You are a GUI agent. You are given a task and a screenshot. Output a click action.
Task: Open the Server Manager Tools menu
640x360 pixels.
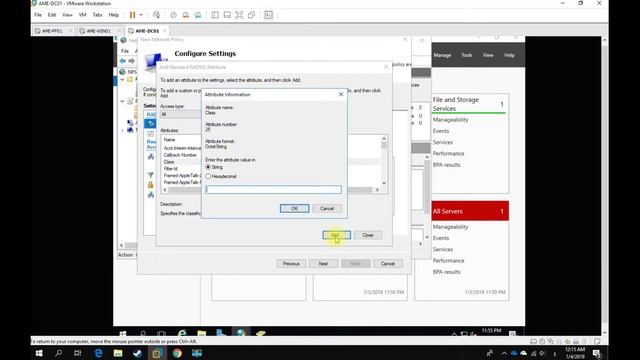tap(467, 55)
